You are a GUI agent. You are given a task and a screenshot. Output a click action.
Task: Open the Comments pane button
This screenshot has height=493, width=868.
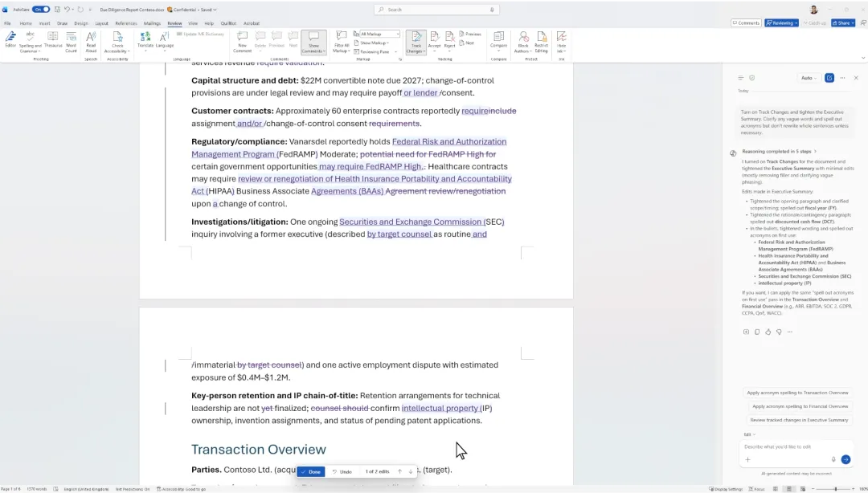[746, 23]
